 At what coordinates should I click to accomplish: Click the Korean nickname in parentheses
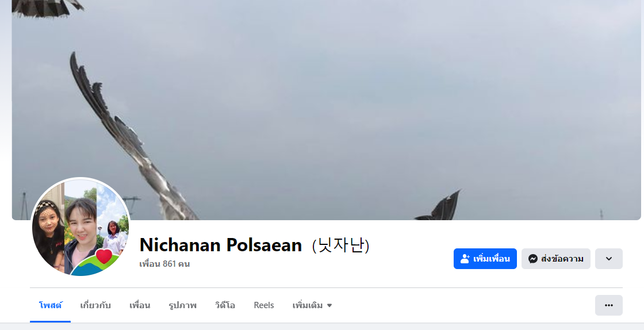(x=341, y=245)
